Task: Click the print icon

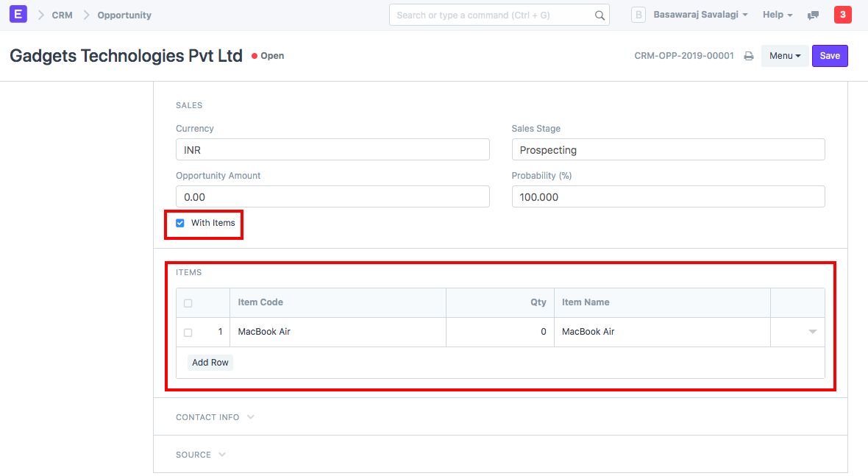Action: [748, 56]
